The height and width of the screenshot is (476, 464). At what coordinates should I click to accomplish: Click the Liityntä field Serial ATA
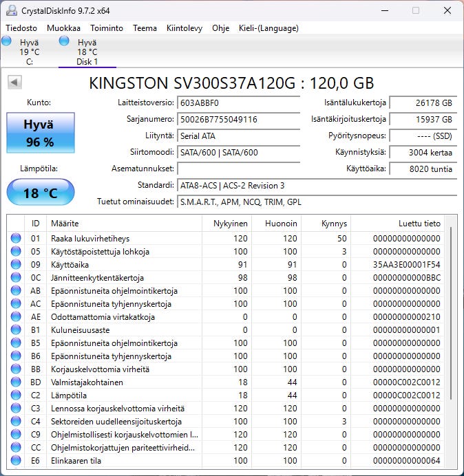click(x=238, y=136)
